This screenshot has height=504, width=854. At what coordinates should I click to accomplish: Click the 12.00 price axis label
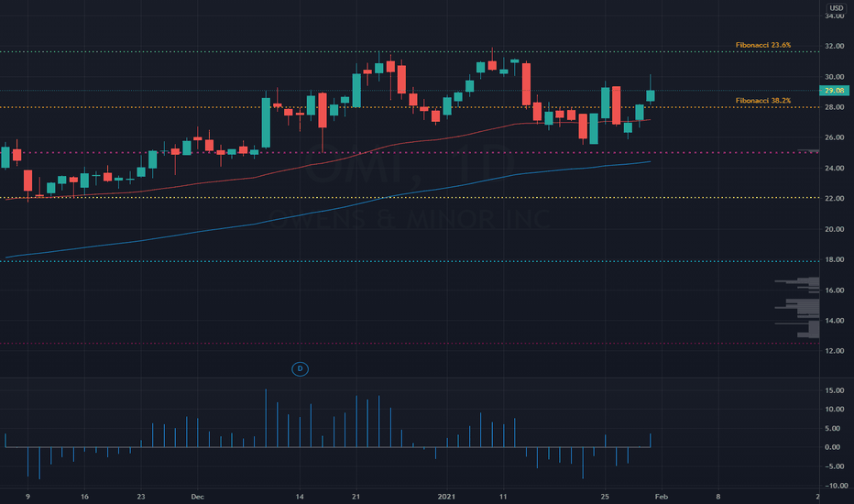835,351
